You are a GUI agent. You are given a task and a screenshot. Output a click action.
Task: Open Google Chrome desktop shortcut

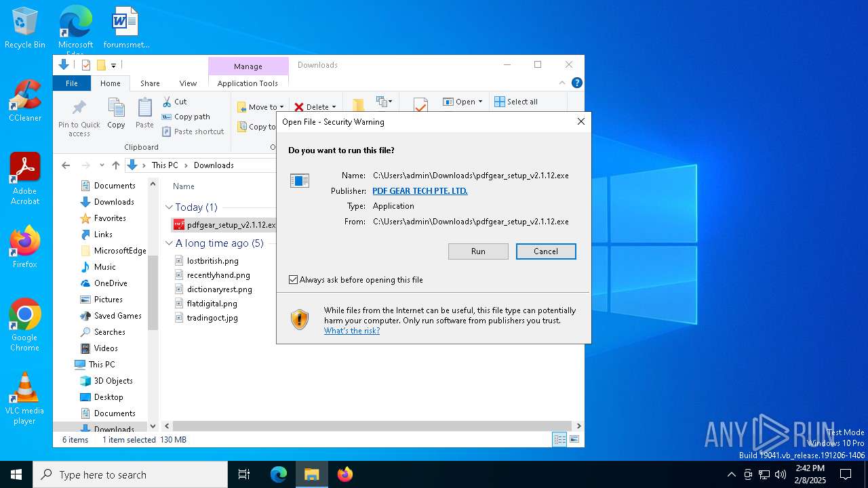click(24, 325)
